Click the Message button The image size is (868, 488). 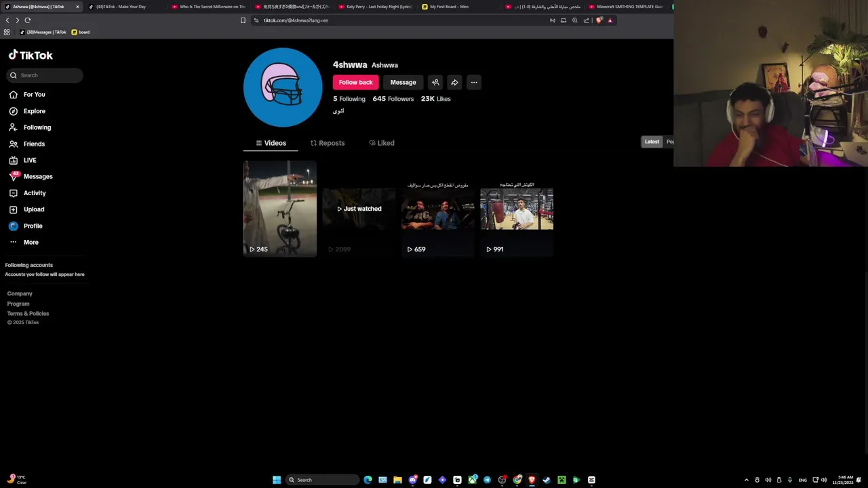point(403,82)
